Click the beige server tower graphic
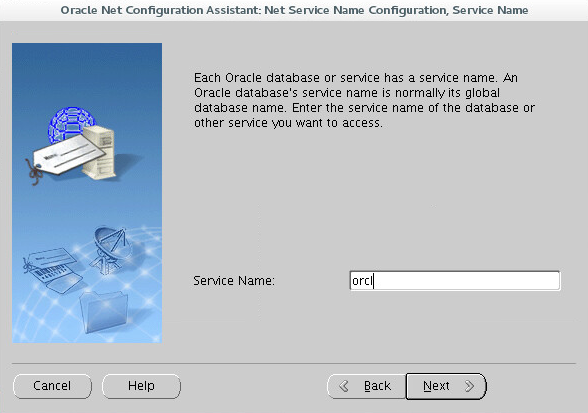This screenshot has height=413, width=588. coord(99,153)
